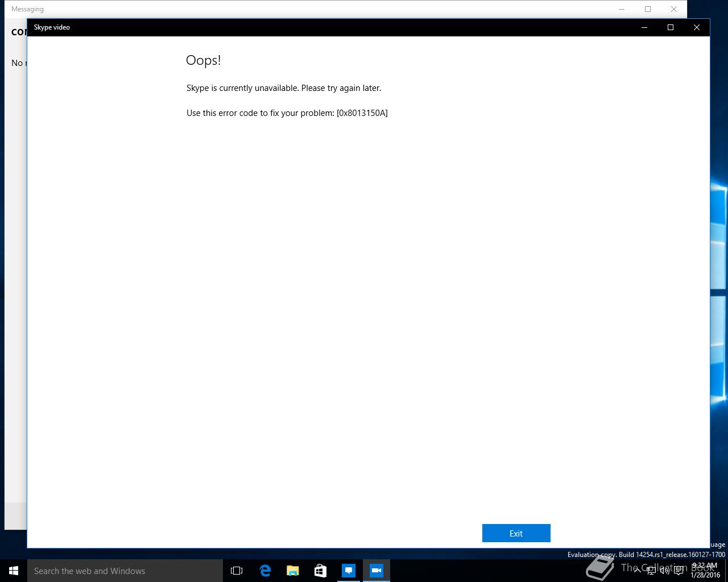Viewport: 728px width, 582px height.
Task: Minimize the Messaging window
Action: point(622,9)
